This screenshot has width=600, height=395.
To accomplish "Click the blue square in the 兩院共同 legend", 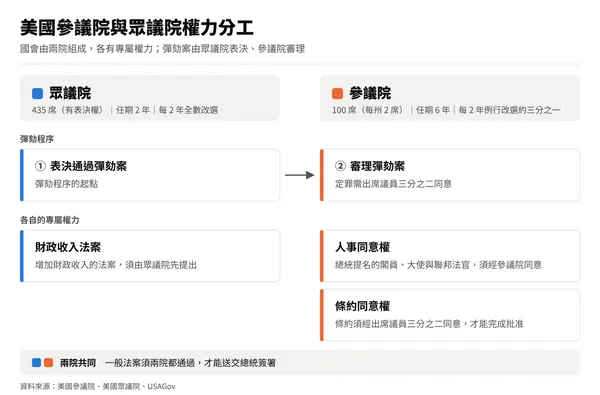I will (37, 362).
